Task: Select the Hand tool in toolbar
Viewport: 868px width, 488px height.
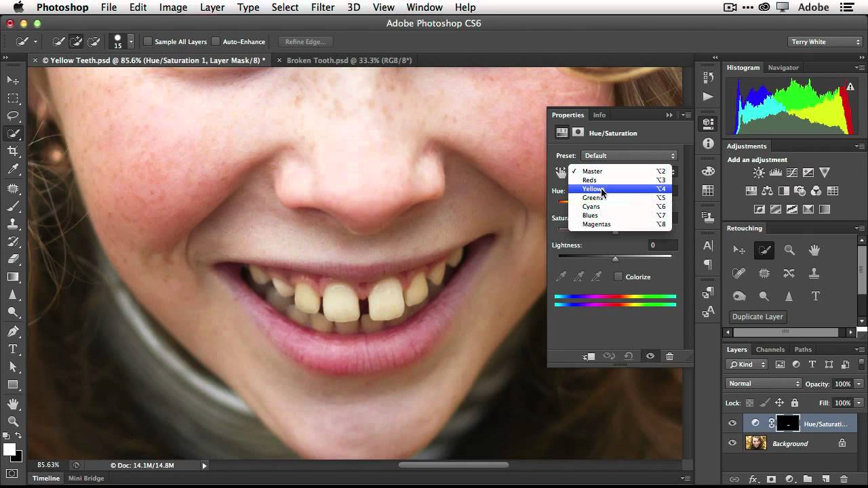Action: 13,403
